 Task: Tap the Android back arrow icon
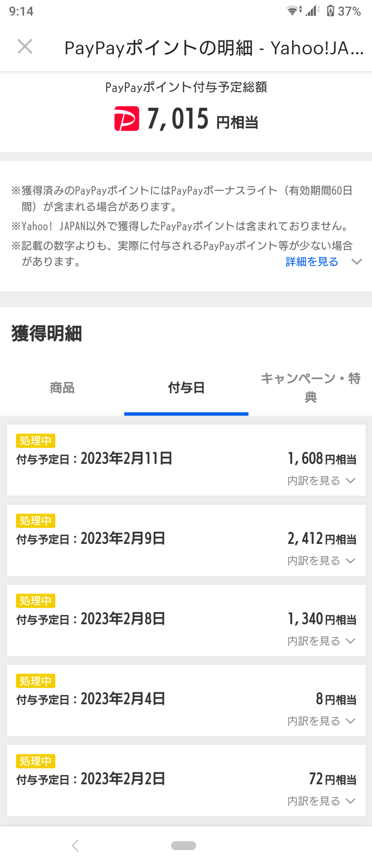point(75,845)
